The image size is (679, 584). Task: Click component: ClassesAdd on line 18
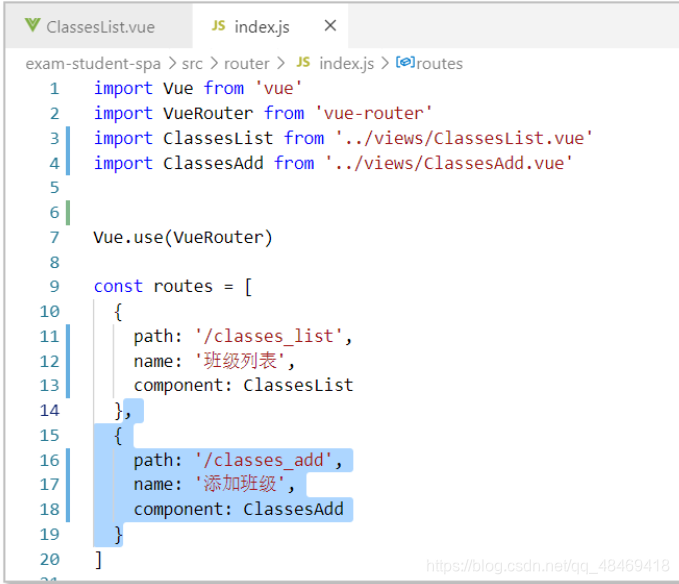pos(239,509)
